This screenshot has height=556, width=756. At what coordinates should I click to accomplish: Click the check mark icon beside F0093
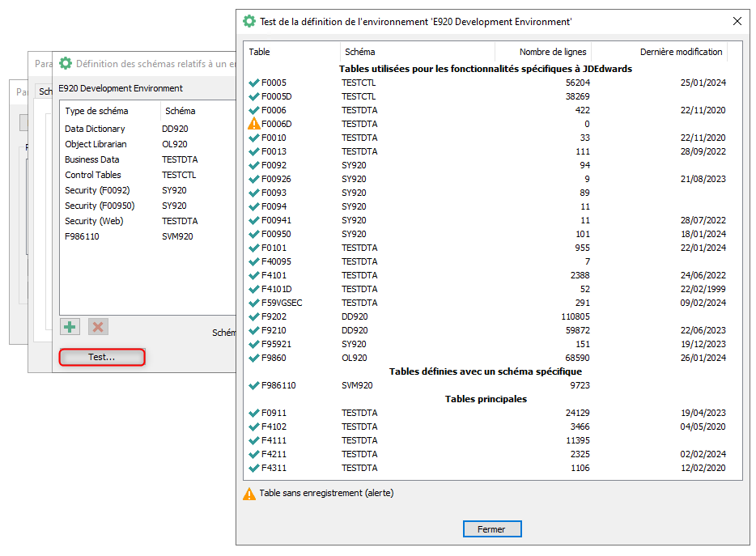[253, 193]
